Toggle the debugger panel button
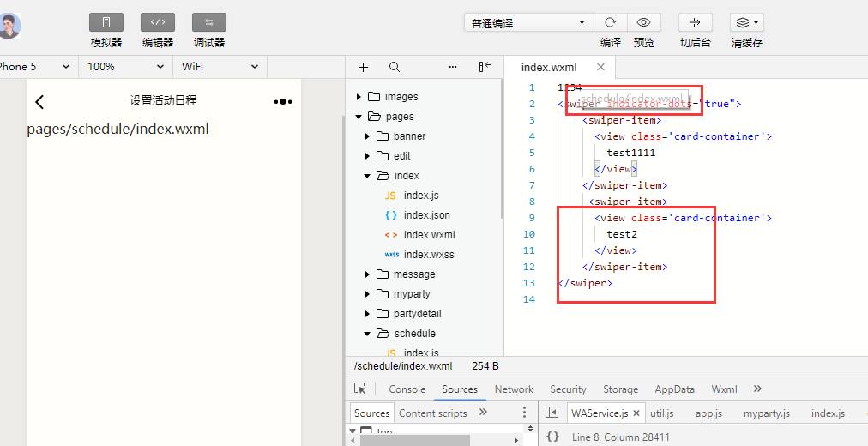868x446 pixels. click(x=209, y=22)
